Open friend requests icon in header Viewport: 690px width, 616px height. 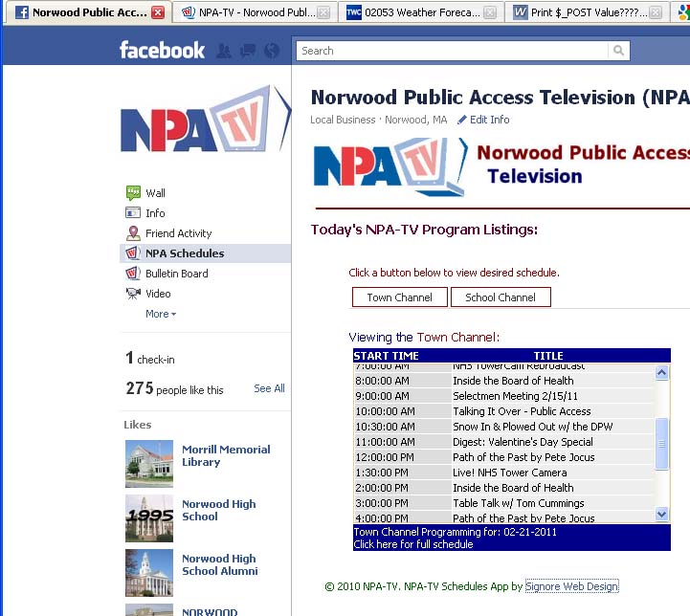(x=224, y=51)
